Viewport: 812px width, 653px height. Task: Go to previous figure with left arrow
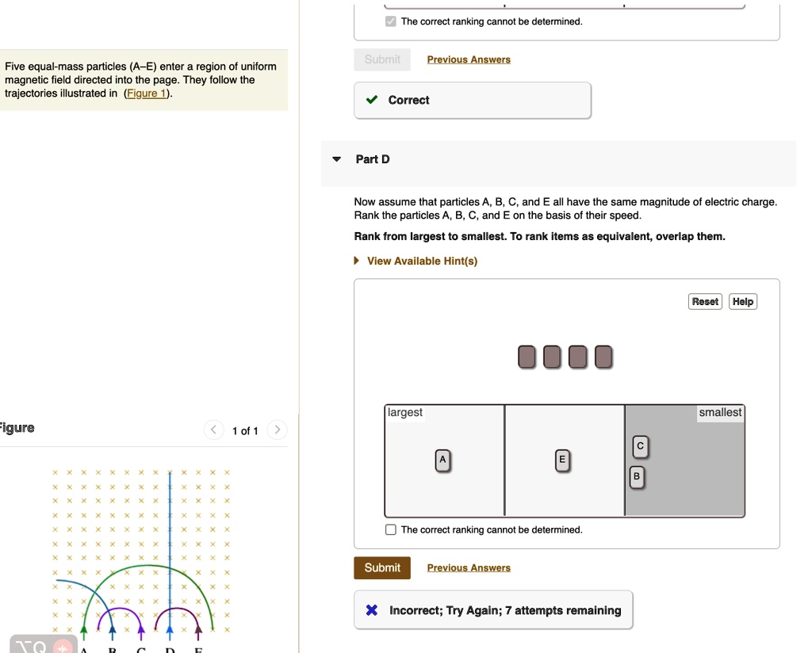(x=213, y=430)
